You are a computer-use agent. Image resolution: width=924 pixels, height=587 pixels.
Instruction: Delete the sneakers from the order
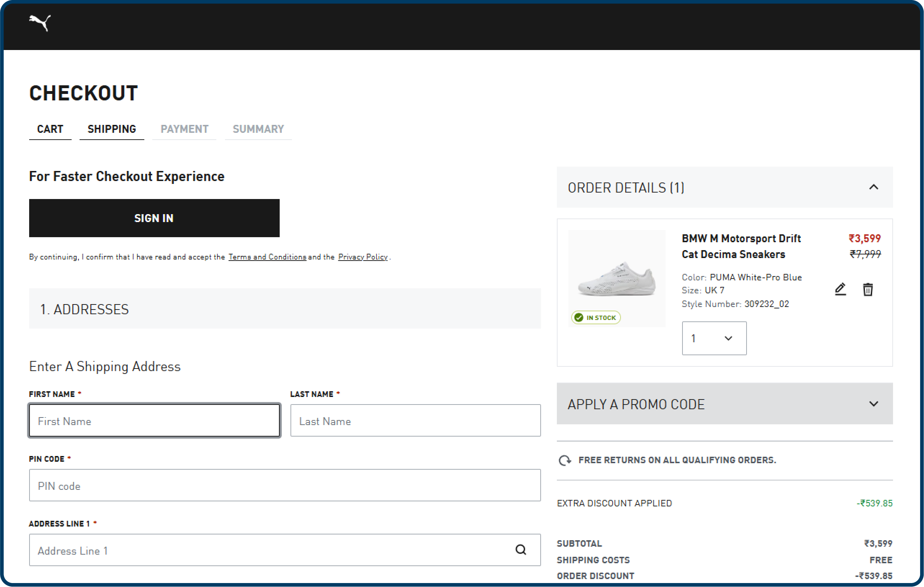[x=868, y=289]
